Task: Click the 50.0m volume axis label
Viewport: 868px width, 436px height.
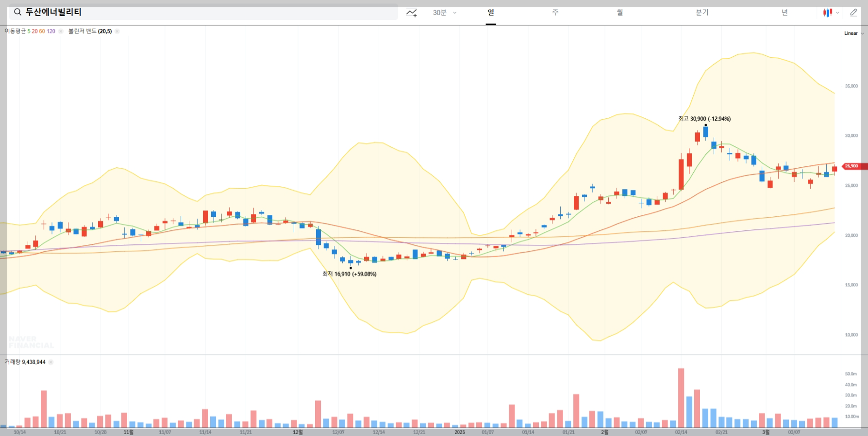Action: coord(851,374)
